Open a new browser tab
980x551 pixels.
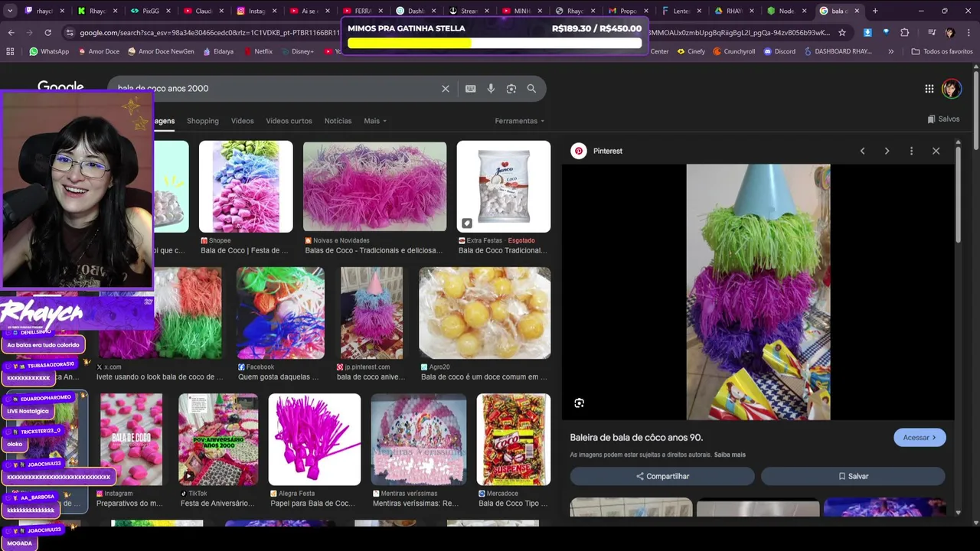(x=875, y=11)
